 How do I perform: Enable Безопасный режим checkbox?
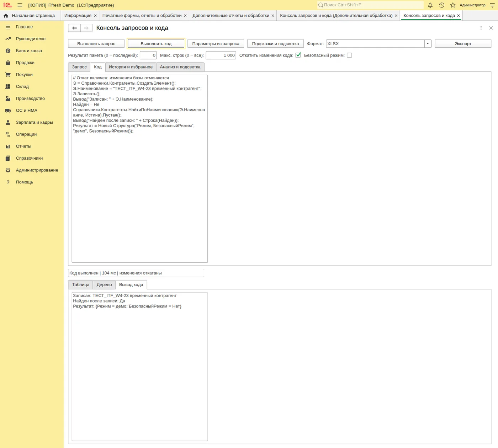click(349, 55)
